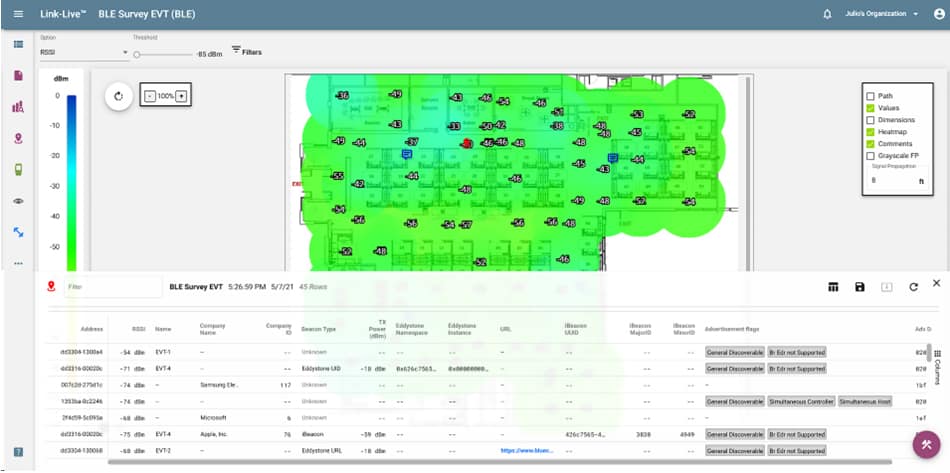
Task: Open the hamburger navigation menu
Action: 18,14
